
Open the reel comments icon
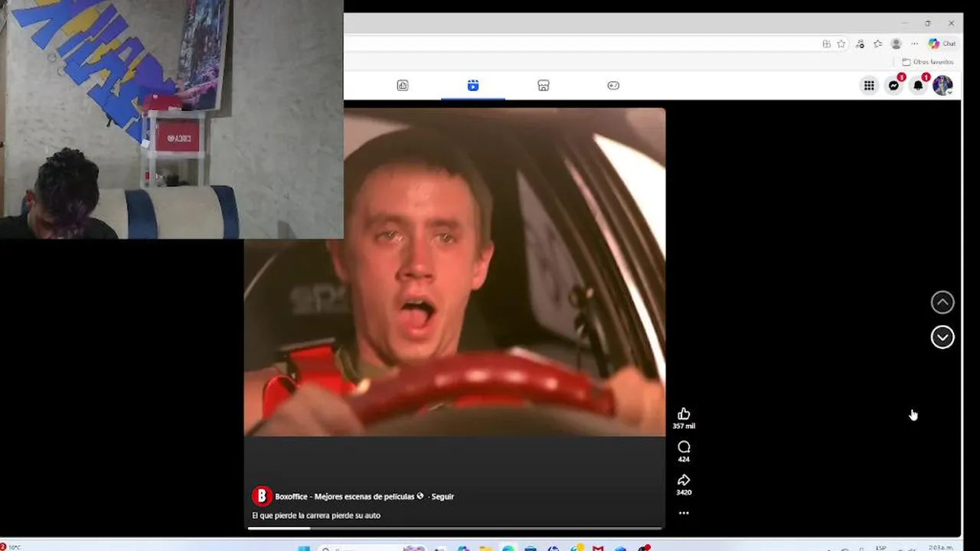(x=684, y=447)
